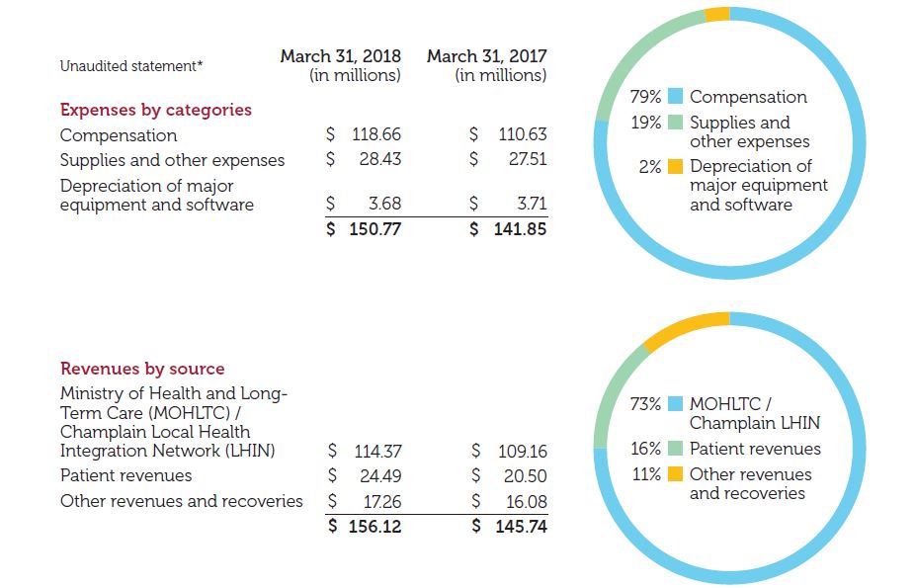Click the yellow Other revenues legend swatch

pos(676,474)
